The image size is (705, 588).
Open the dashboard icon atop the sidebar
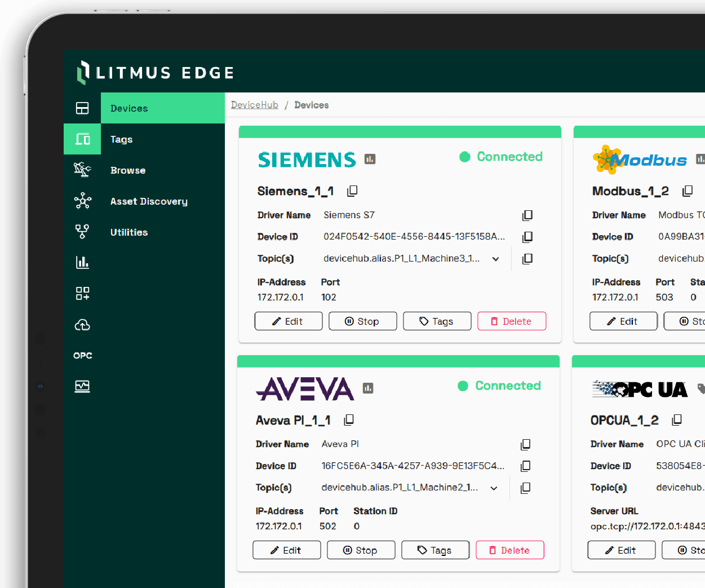tap(82, 108)
